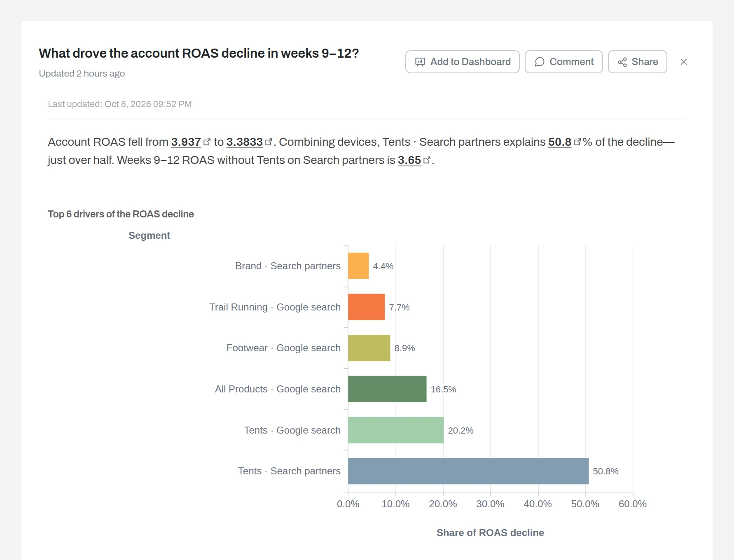The image size is (734, 560).
Task: Open the 50.8 percent value link
Action: coord(560,142)
